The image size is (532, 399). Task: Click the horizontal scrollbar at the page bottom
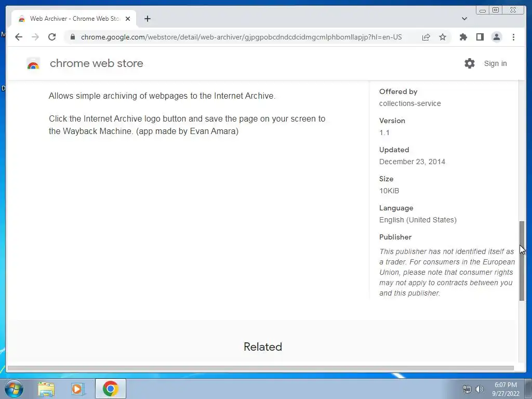(x=261, y=368)
